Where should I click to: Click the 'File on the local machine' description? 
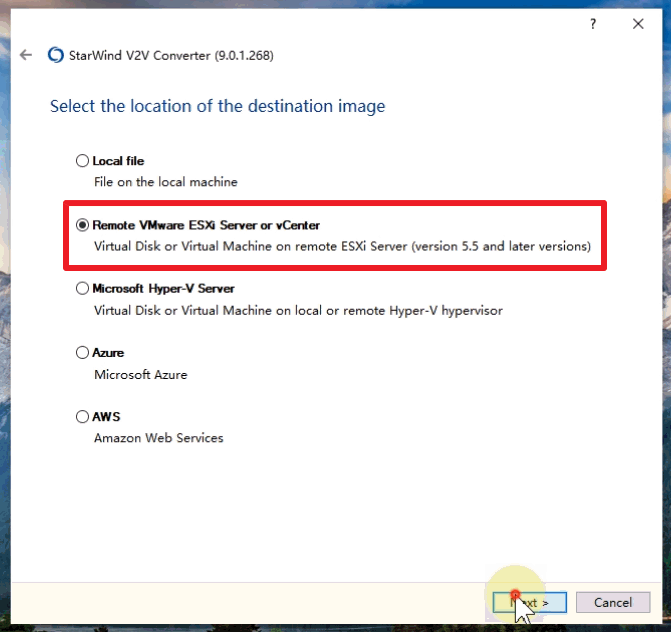click(166, 182)
